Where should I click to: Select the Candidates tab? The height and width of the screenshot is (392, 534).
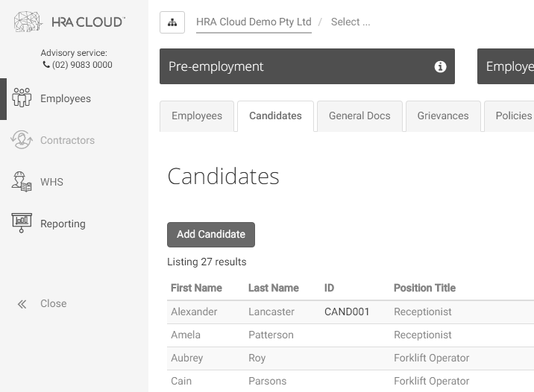click(x=275, y=116)
